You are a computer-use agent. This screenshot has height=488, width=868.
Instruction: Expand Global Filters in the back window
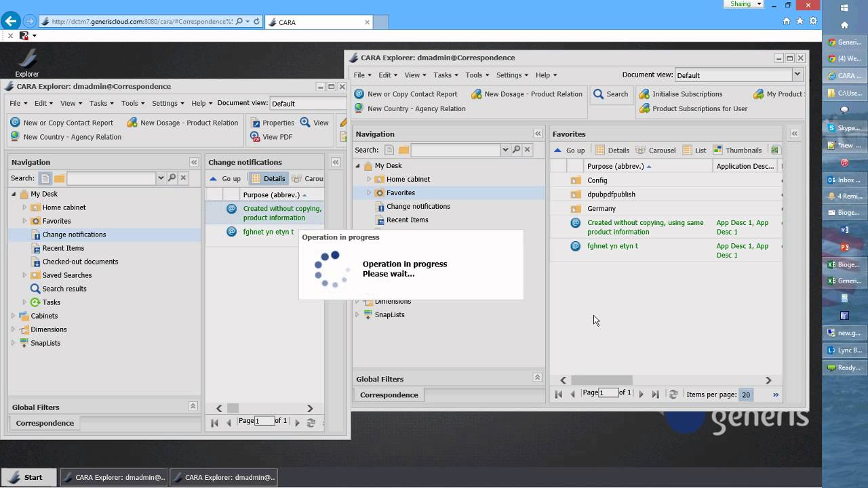193,406
